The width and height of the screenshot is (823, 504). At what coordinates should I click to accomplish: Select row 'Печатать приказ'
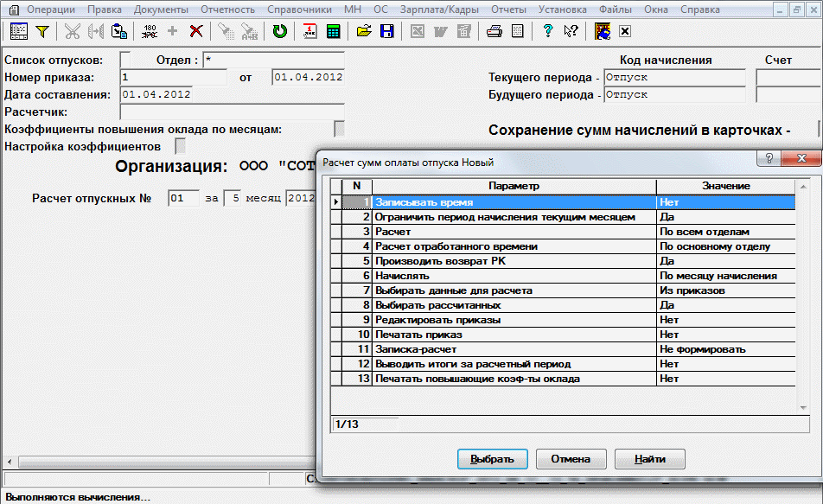coord(563,335)
